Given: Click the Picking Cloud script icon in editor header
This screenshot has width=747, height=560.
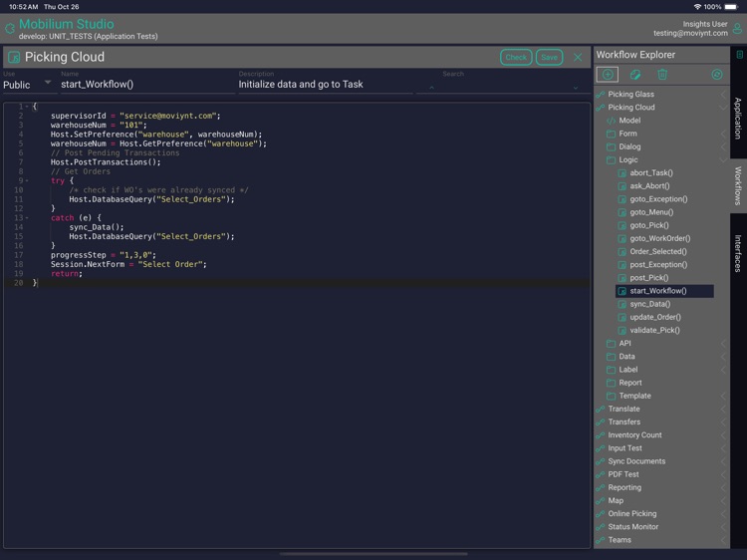Looking at the screenshot, I should pyautogui.click(x=14, y=57).
